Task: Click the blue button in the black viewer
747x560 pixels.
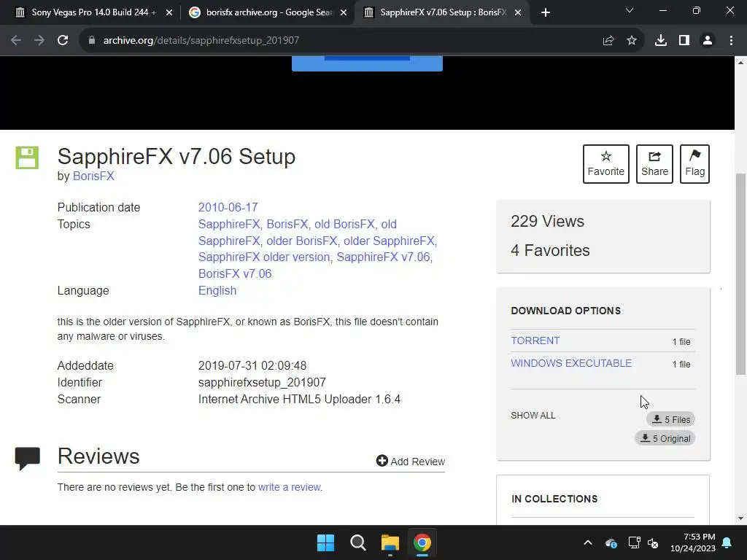Action: coord(367,63)
